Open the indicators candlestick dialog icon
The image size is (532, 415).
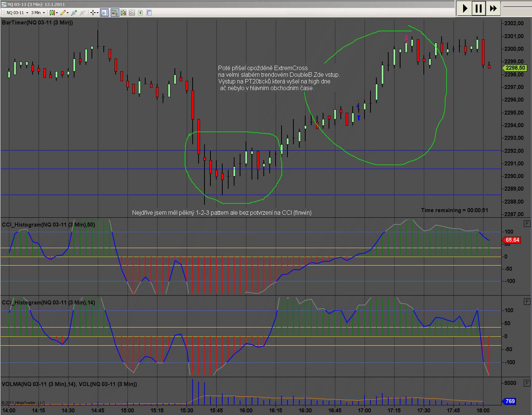click(123, 13)
